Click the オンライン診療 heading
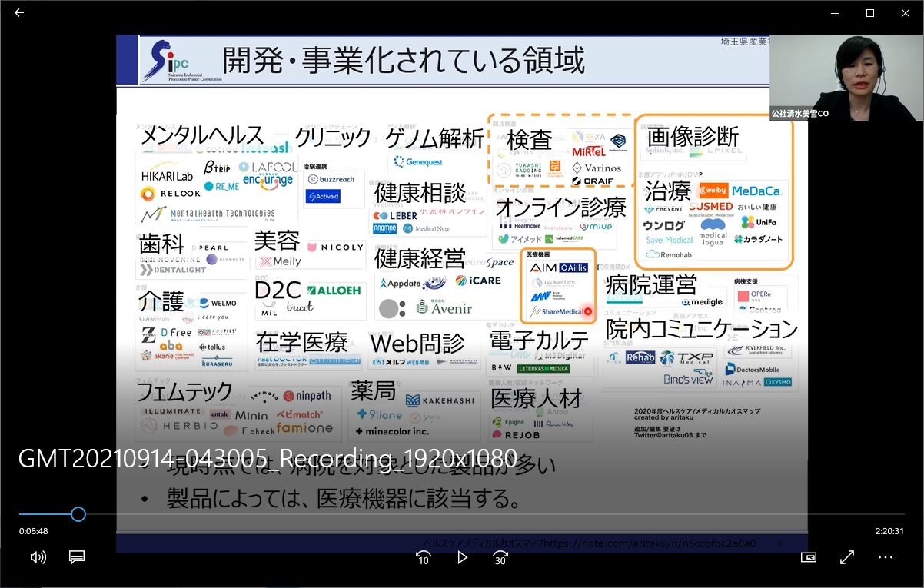The width and height of the screenshot is (924, 588). pyautogui.click(x=560, y=207)
